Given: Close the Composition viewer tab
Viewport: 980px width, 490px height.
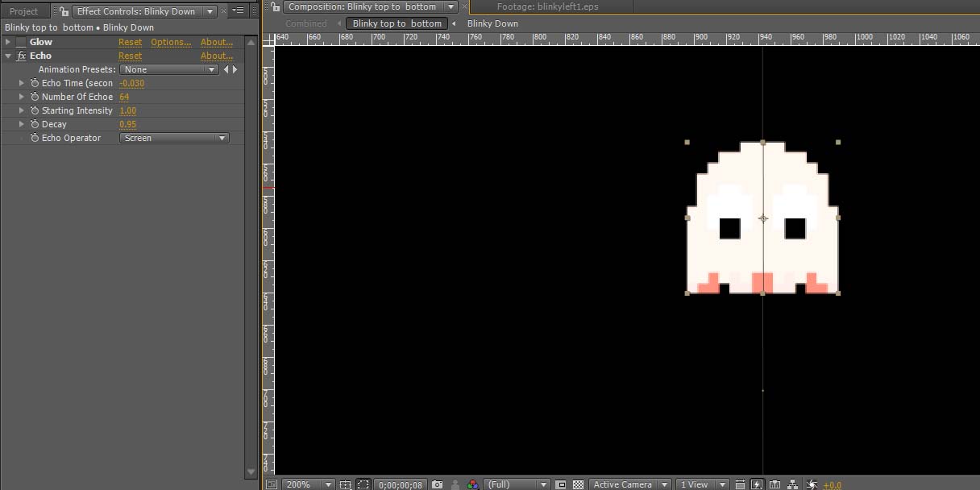Looking at the screenshot, I should [x=464, y=6].
